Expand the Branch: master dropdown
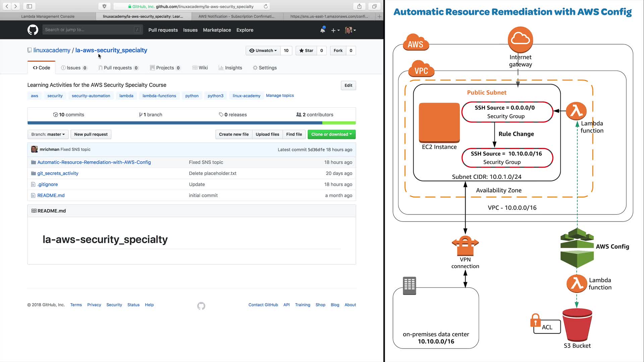Image resolution: width=644 pixels, height=362 pixels. point(48,134)
